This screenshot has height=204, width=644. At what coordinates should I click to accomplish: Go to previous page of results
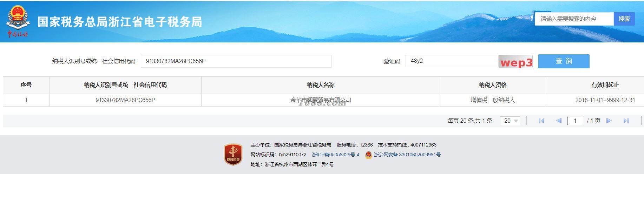pos(559,121)
